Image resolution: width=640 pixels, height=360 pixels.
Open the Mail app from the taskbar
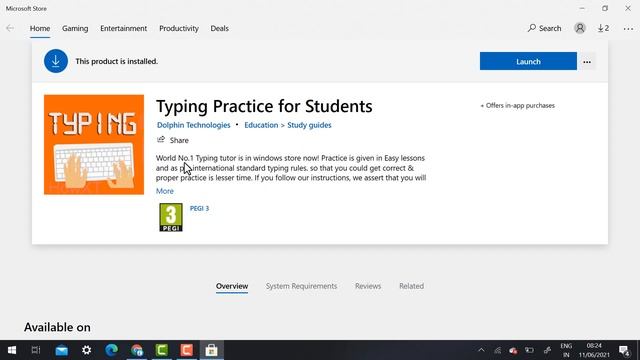click(x=62, y=350)
